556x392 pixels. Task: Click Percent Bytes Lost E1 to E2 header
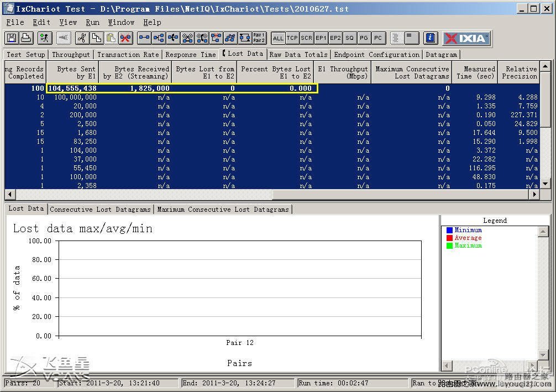point(276,72)
